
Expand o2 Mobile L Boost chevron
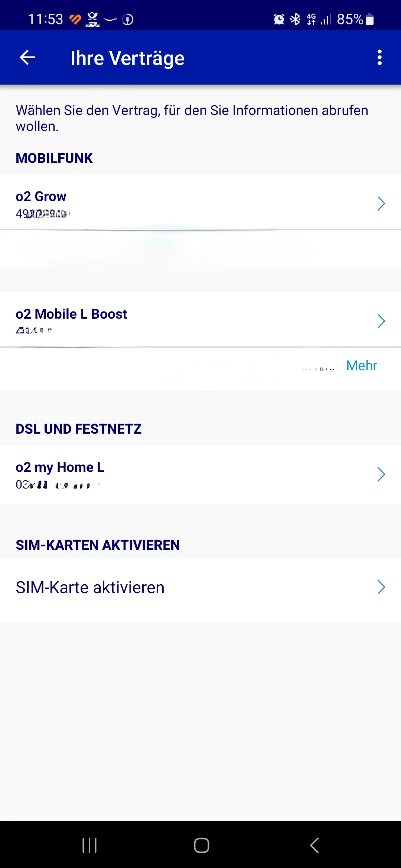[381, 321]
